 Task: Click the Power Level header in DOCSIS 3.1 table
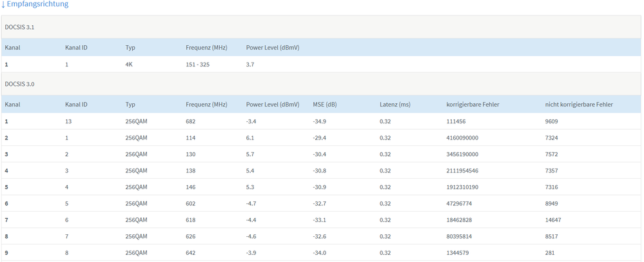pos(272,48)
